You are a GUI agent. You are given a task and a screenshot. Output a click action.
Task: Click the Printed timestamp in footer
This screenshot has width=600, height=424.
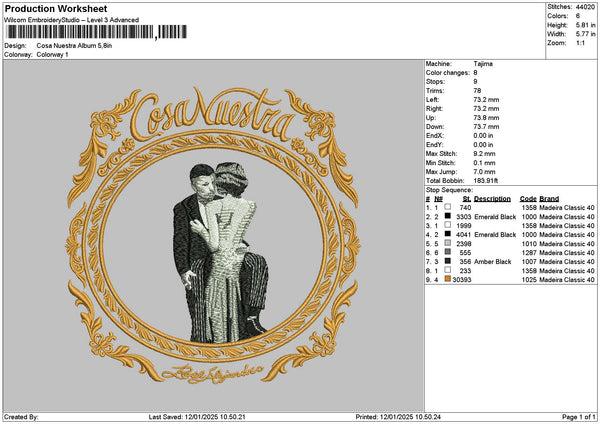(398, 417)
